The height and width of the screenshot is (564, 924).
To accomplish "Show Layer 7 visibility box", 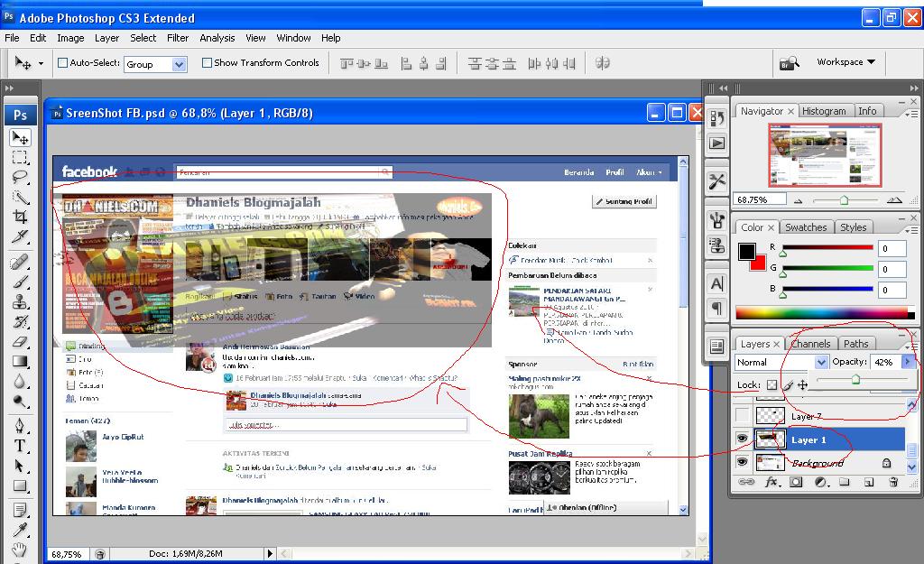I will tap(742, 415).
